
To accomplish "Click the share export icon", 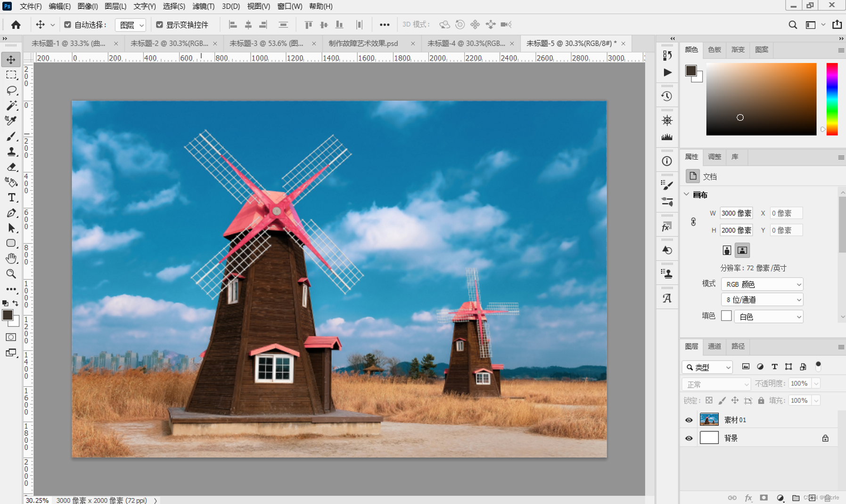I will click(837, 24).
